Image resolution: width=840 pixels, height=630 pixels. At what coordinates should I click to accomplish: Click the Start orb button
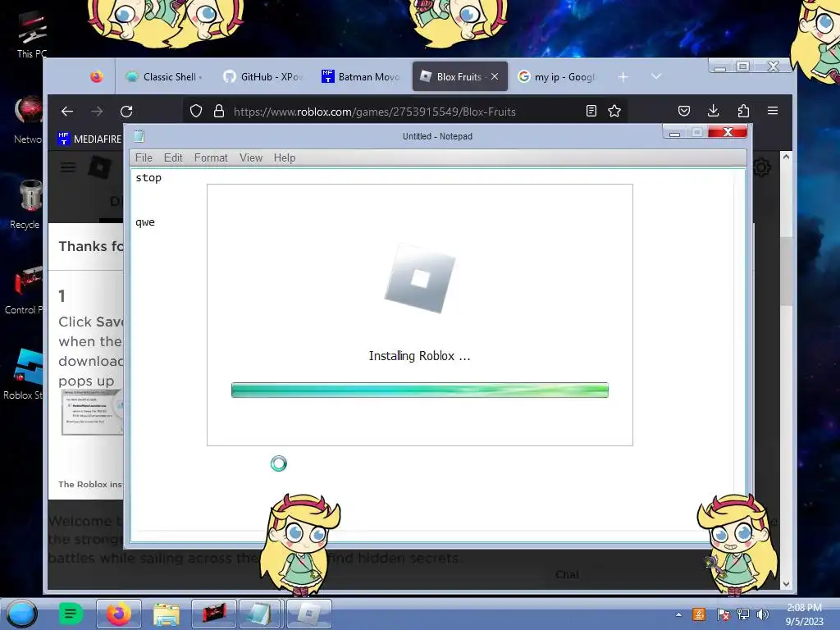point(21,614)
